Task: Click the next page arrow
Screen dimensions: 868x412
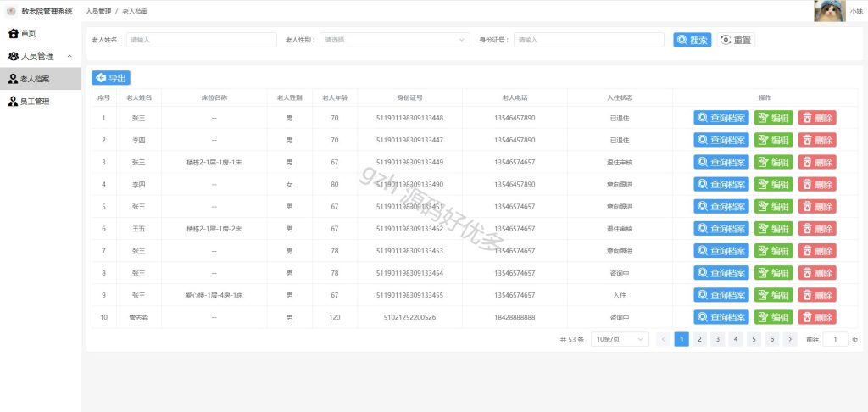Action: (x=790, y=339)
